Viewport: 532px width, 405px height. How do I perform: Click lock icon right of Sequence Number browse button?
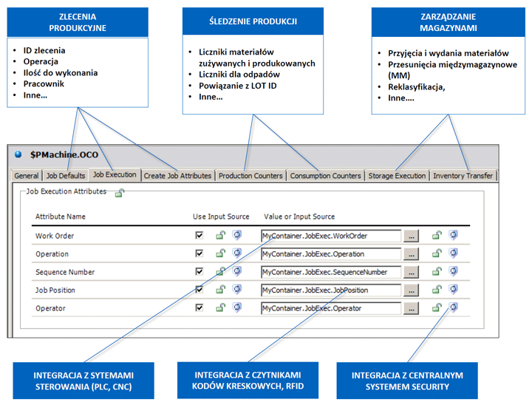click(x=437, y=272)
